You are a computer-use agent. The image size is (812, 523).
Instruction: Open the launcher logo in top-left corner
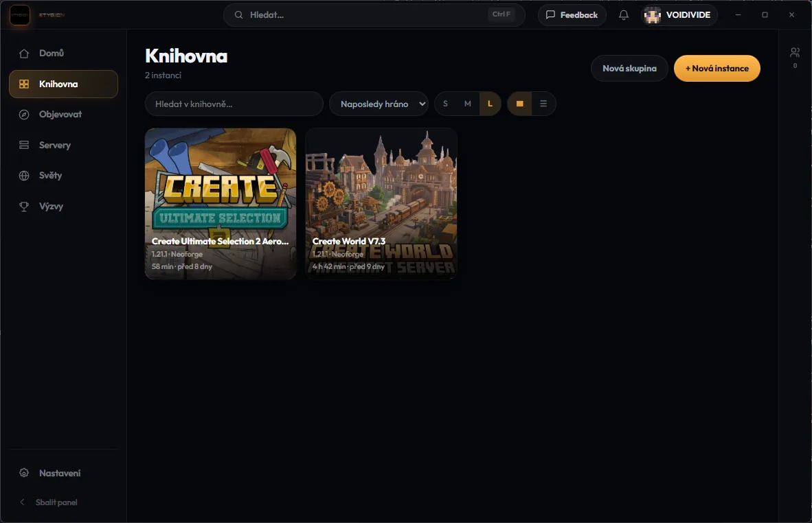tap(20, 15)
